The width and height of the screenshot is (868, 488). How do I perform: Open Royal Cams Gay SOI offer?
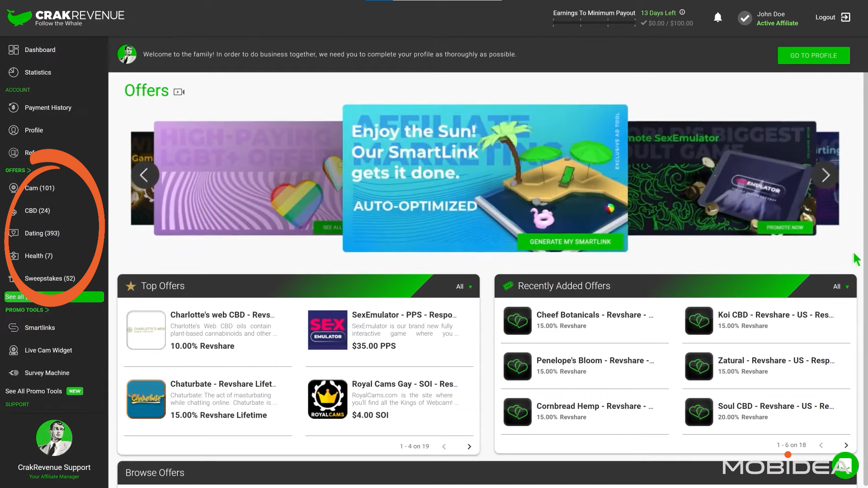405,384
